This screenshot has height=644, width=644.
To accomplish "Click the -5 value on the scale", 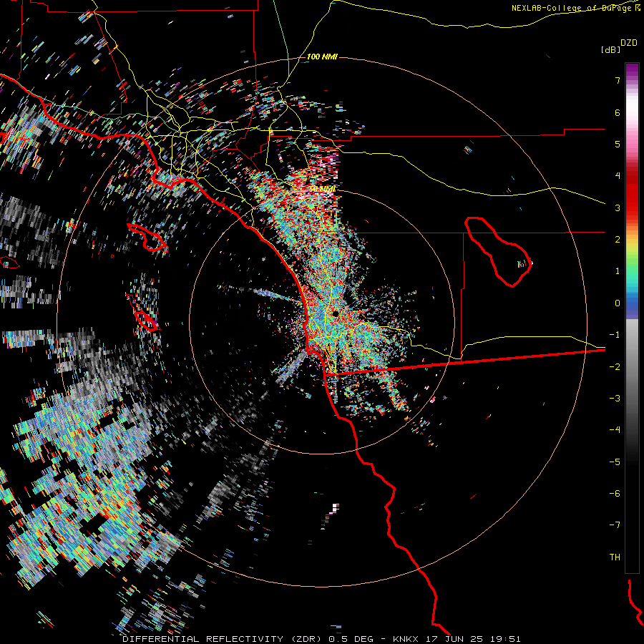I will click(615, 462).
